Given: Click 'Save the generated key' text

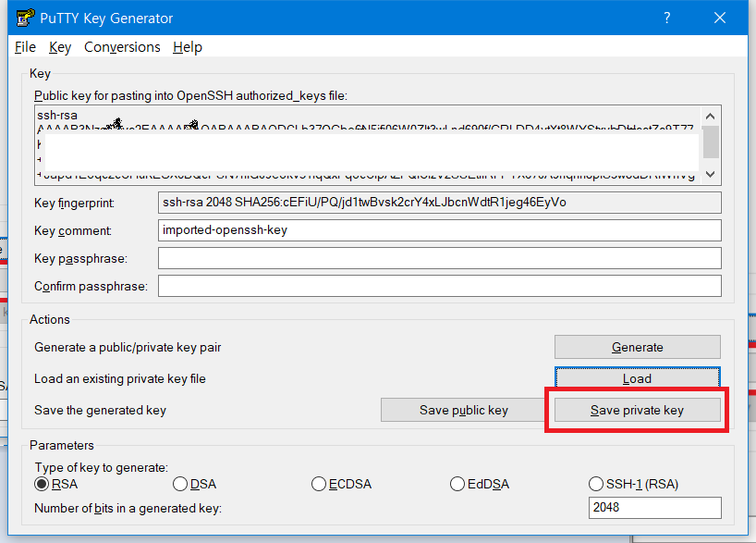Looking at the screenshot, I should click(101, 411).
